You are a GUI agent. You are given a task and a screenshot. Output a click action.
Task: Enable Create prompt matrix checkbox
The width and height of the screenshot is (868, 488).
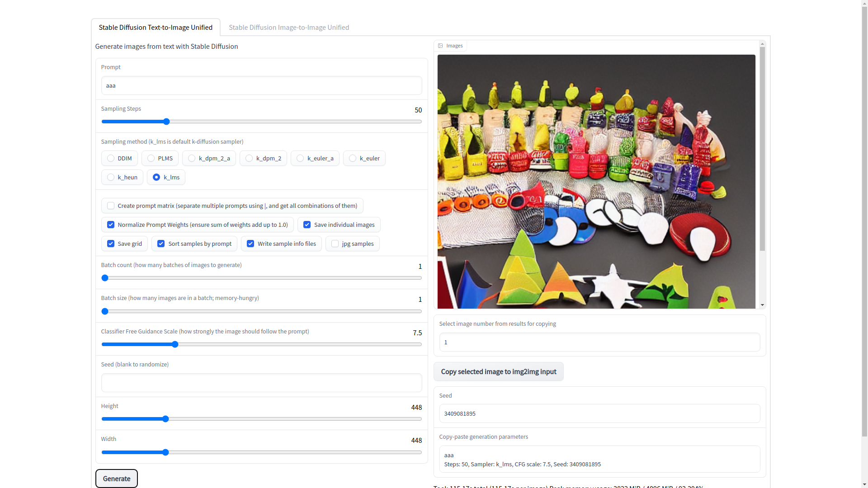(x=111, y=206)
